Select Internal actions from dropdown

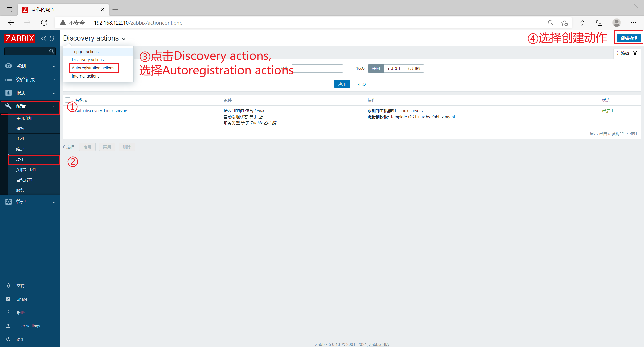tap(98, 76)
